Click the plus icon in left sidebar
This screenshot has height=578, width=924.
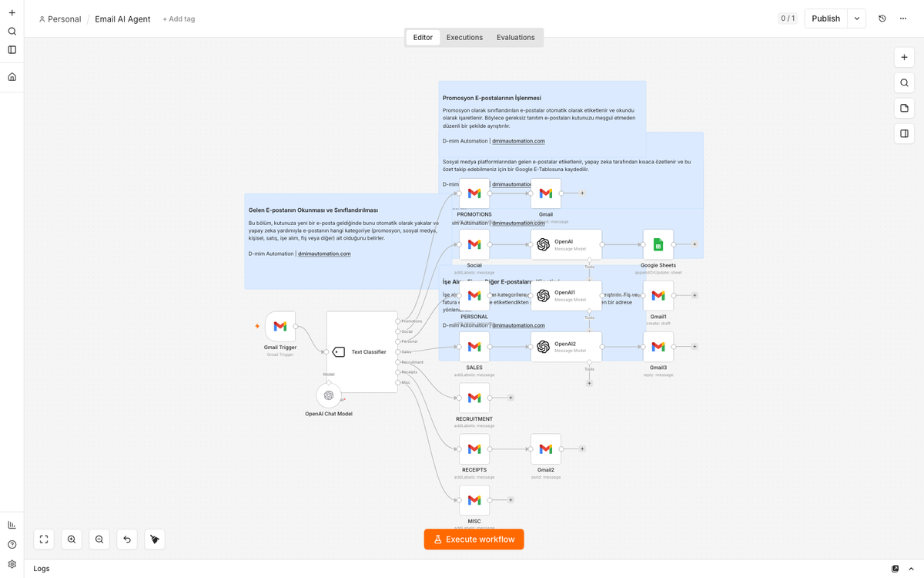coord(12,13)
